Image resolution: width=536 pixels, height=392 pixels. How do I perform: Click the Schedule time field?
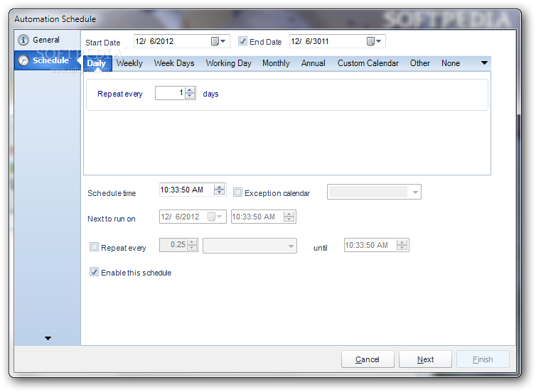click(193, 190)
